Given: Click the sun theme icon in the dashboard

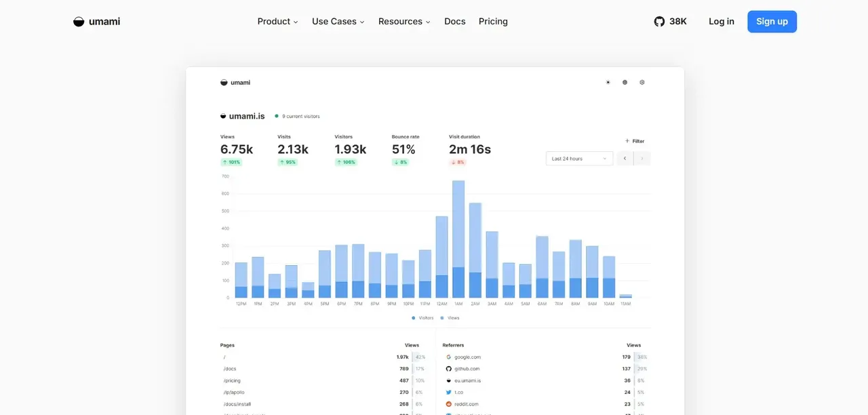Looking at the screenshot, I should [608, 83].
